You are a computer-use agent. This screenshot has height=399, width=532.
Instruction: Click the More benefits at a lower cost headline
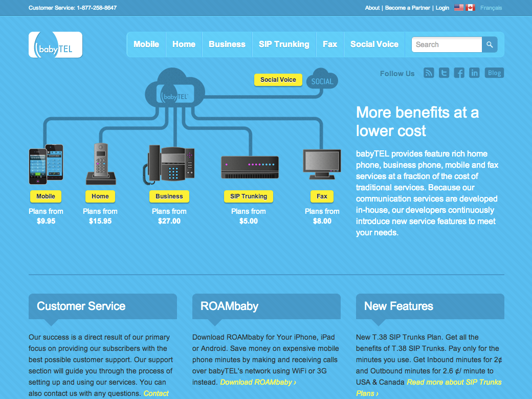tap(417, 121)
